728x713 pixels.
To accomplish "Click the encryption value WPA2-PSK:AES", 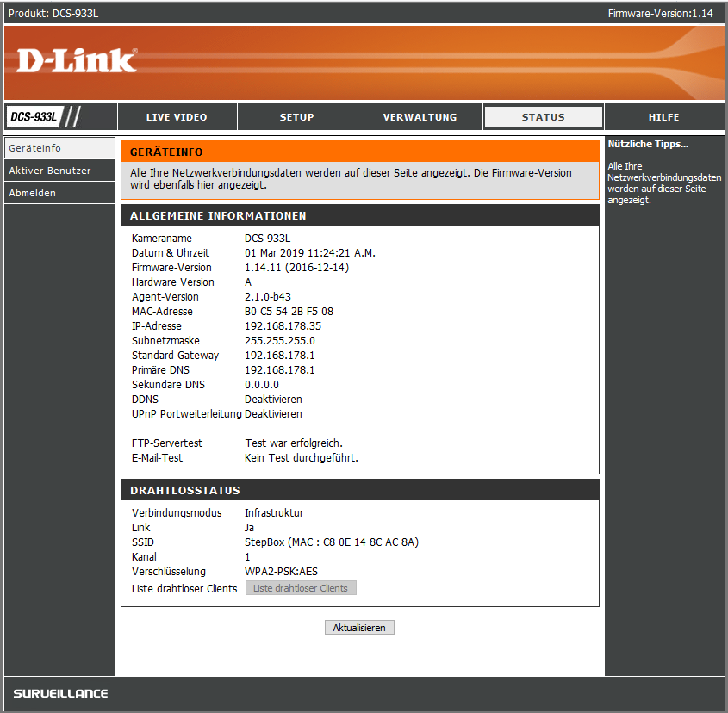I will point(282,572).
